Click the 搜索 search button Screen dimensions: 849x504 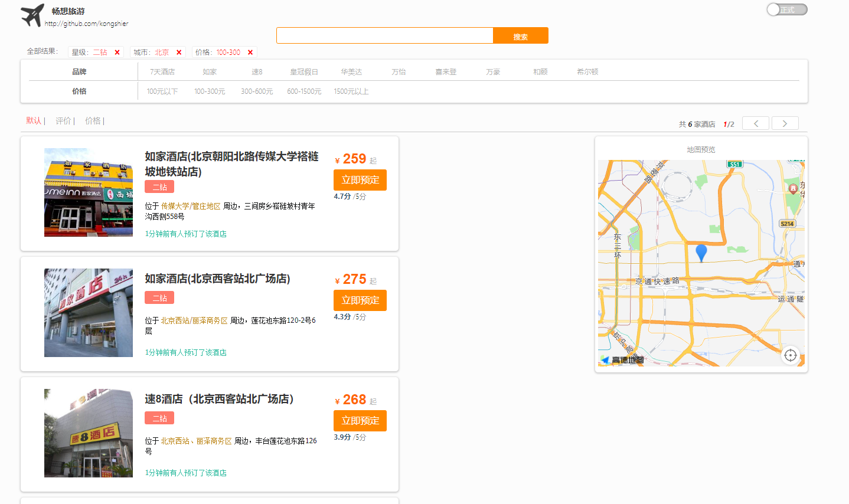coord(520,35)
